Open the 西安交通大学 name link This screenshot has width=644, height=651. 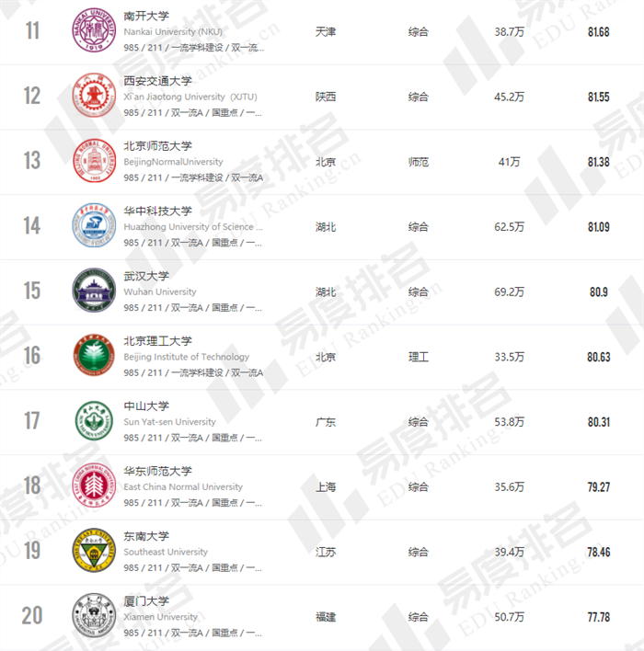tap(158, 81)
